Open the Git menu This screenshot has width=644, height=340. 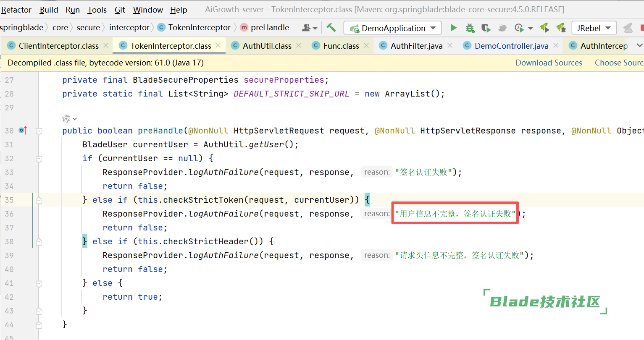pyautogui.click(x=120, y=10)
